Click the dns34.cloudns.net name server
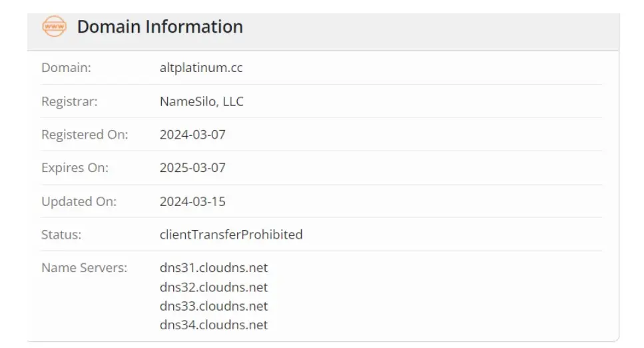The image size is (644, 348). 214,325
